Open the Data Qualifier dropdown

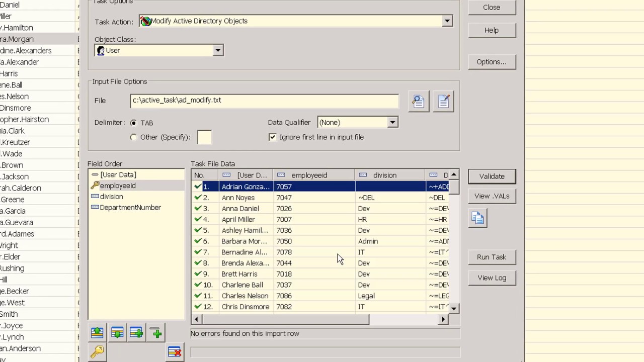click(392, 122)
